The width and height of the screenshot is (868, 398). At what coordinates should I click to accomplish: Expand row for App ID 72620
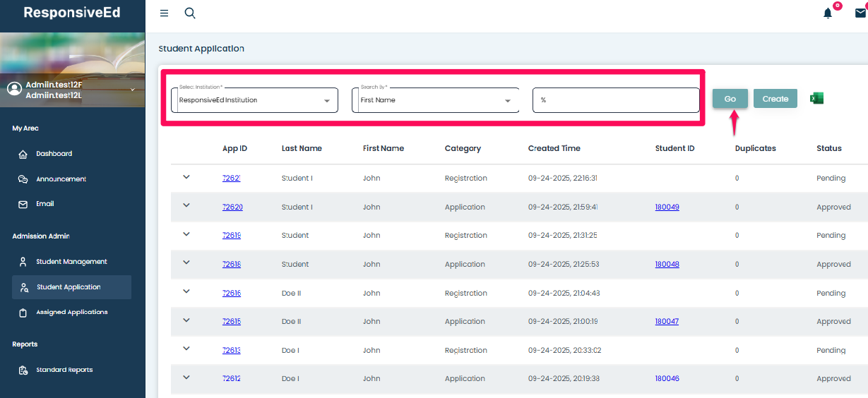(186, 205)
